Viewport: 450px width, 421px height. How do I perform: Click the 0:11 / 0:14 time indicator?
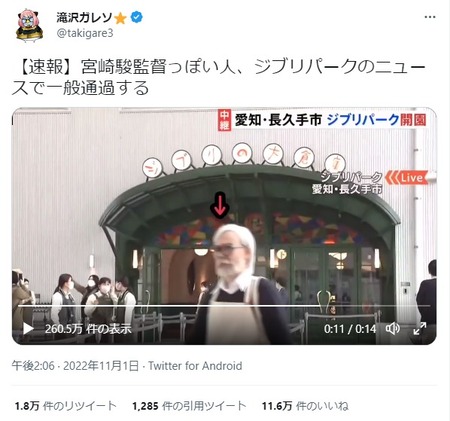click(x=350, y=329)
